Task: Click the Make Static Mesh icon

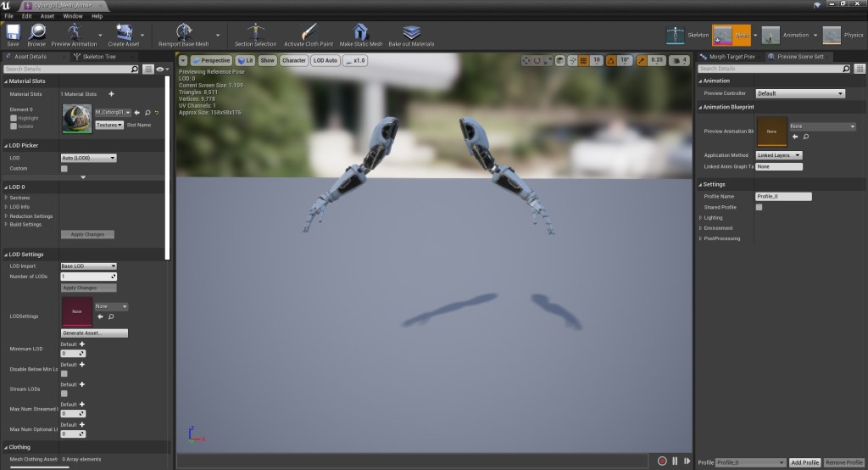Action: [360, 33]
